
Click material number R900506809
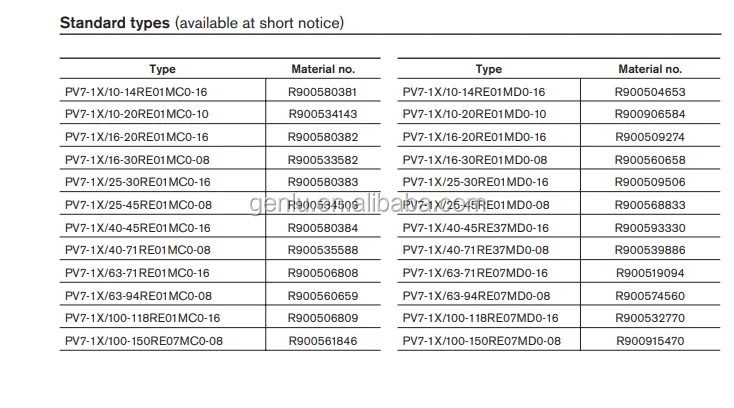click(322, 318)
